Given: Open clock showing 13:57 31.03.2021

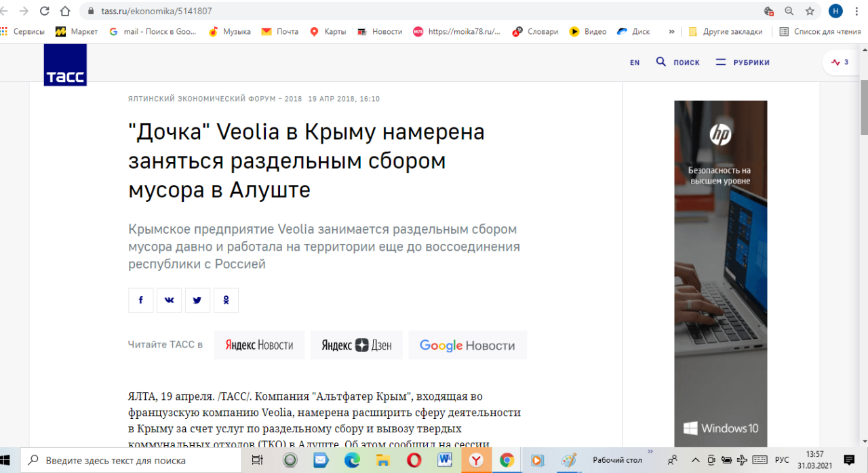Looking at the screenshot, I should pos(814,460).
